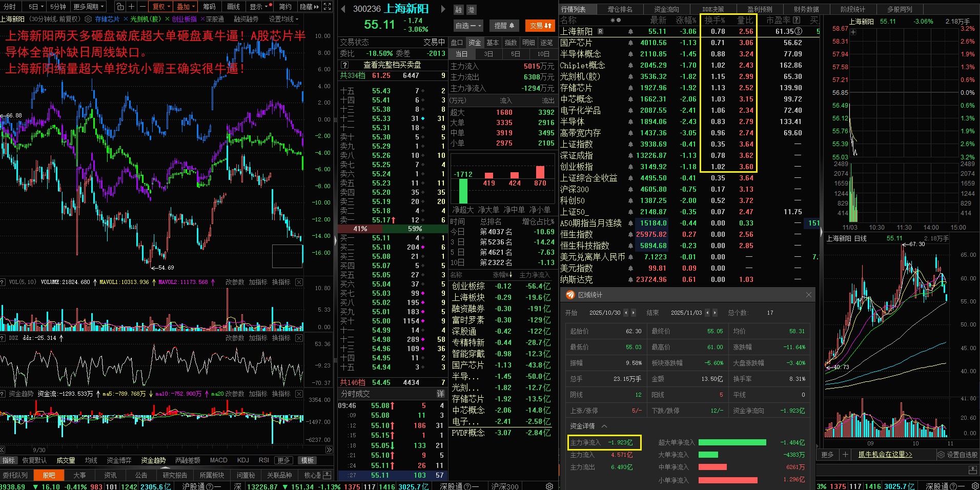
Task: Click the 融 margin badge
Action: point(459,10)
